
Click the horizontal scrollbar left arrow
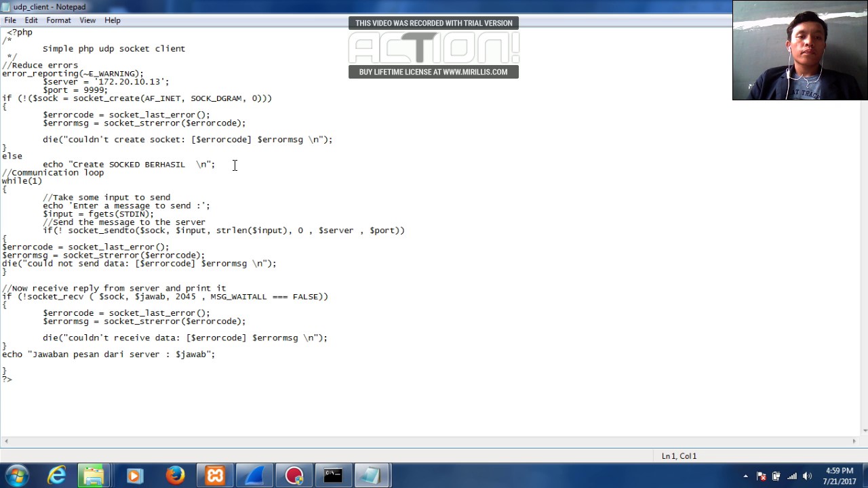(x=5, y=441)
